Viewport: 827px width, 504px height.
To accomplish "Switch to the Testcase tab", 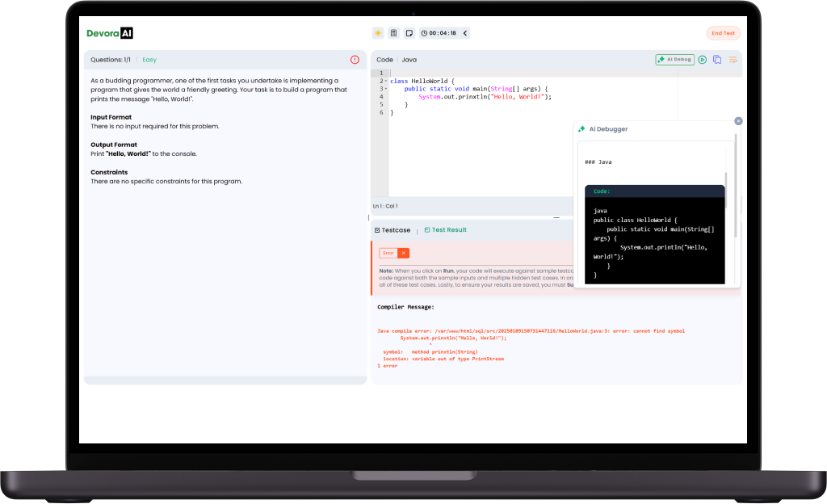I will 393,230.
